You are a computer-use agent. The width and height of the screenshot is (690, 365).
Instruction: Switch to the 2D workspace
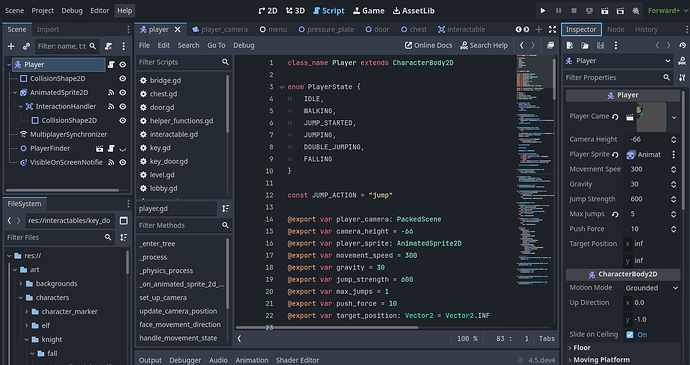268,11
